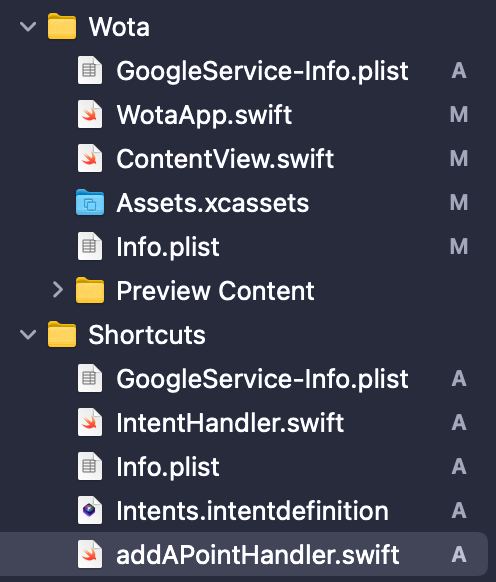The height and width of the screenshot is (582, 496).
Task: Click the A status badge for IntentHandler.swift
Action: [459, 422]
